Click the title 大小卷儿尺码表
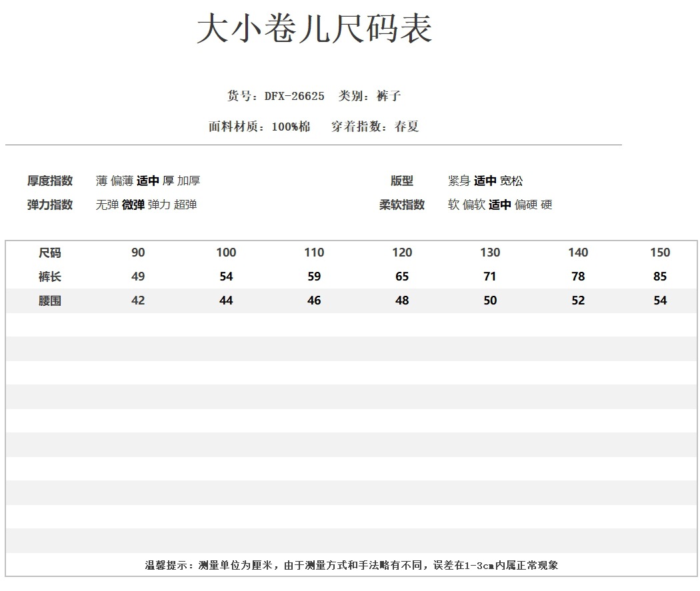This screenshot has width=700, height=591. tap(314, 29)
